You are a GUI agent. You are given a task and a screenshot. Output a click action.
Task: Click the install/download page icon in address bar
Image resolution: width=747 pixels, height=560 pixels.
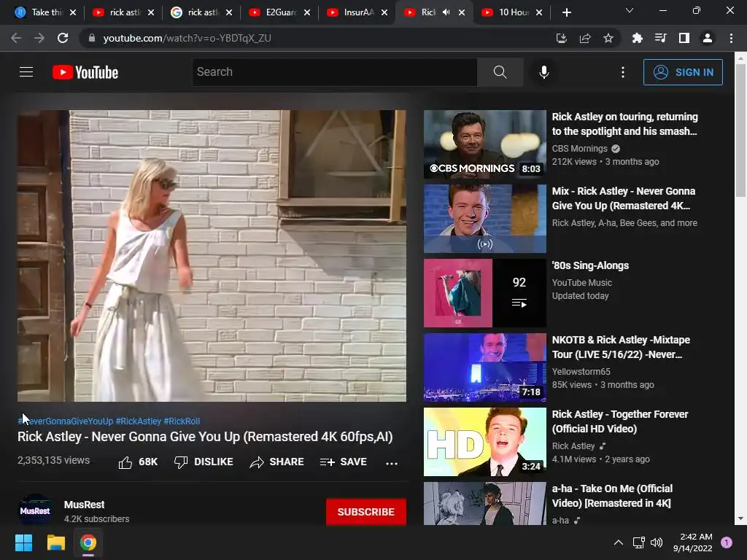(x=562, y=38)
